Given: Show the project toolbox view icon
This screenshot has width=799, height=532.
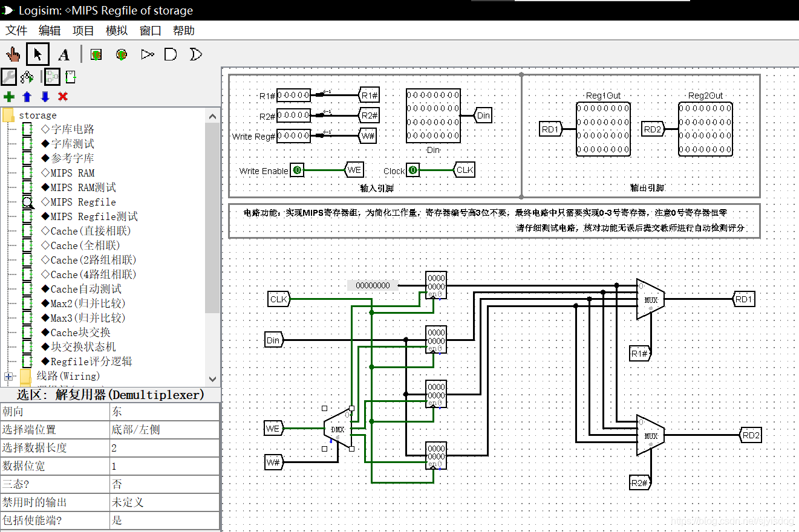Looking at the screenshot, I should click(x=8, y=77).
